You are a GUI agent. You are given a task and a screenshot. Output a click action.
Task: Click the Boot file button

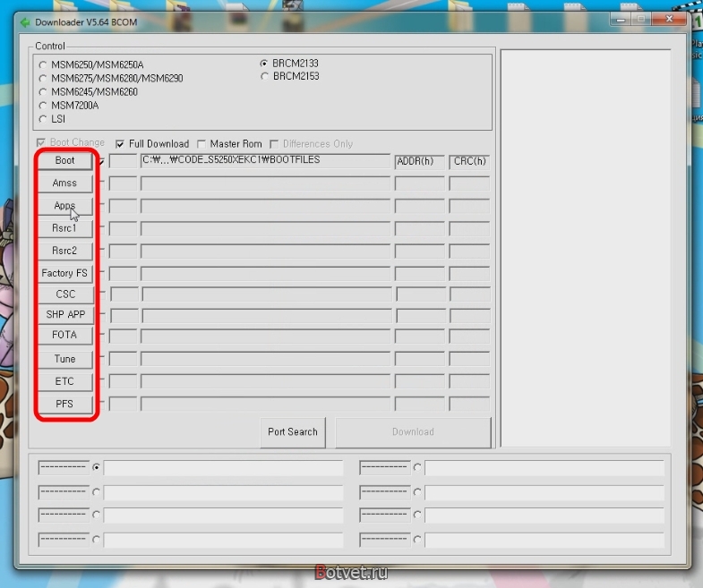[65, 160]
